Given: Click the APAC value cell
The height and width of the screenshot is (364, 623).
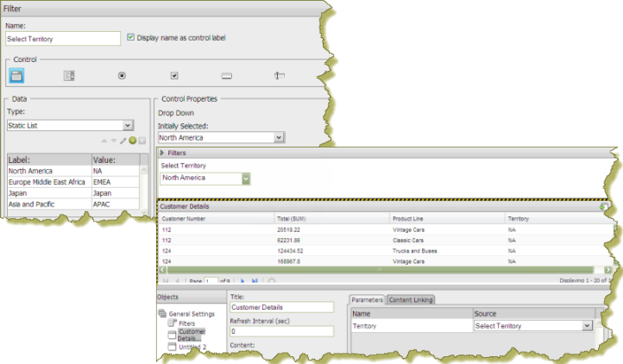Looking at the screenshot, I should click(x=116, y=204).
